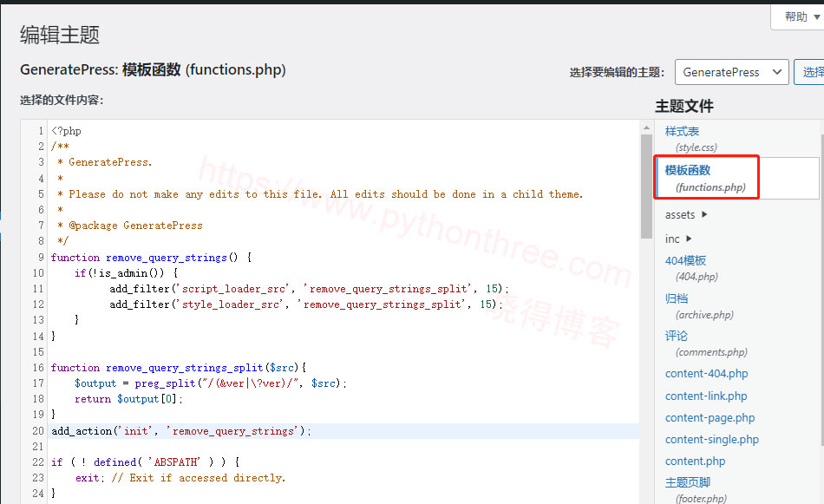The height and width of the screenshot is (504, 824).
Task: Click line number 16 in editor gutter
Action: tap(37, 368)
